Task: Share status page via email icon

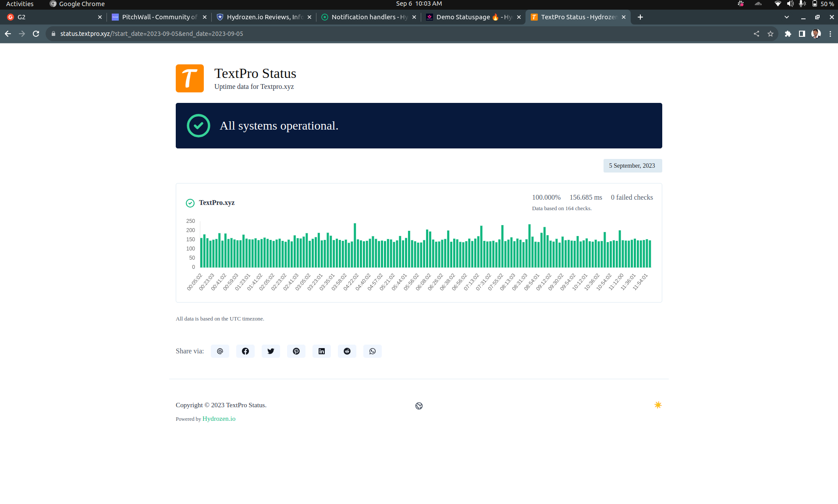Action: click(x=220, y=351)
